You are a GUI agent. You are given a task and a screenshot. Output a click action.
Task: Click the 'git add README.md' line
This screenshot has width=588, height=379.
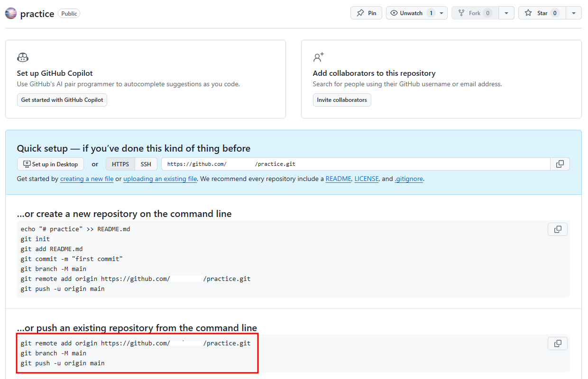[52, 249]
